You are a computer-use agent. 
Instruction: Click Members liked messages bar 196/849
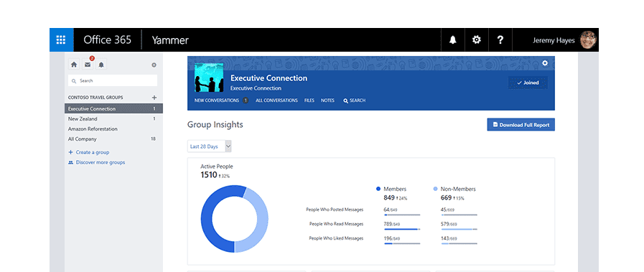(402, 244)
